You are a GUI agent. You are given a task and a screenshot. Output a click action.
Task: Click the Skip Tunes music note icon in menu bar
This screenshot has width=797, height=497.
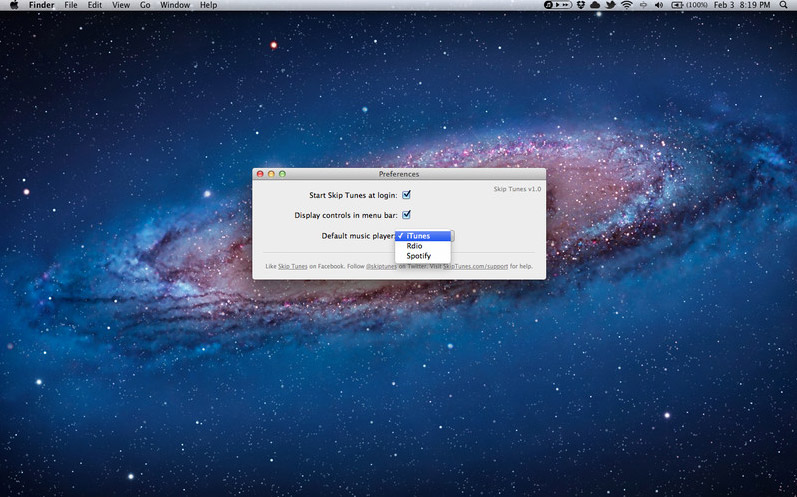[550, 5]
